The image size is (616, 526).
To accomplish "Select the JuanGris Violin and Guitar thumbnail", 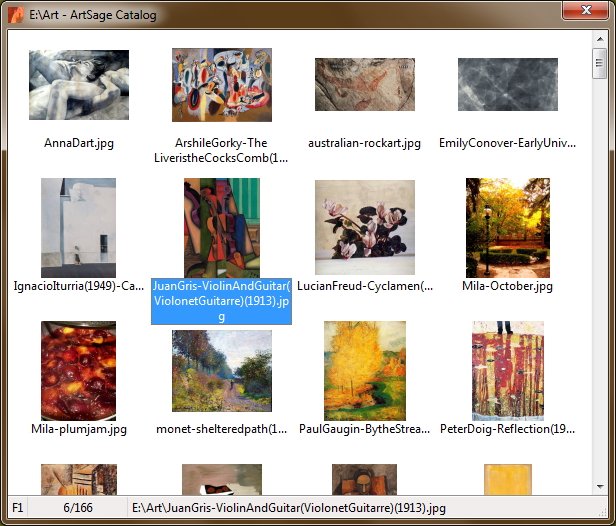I will 222,228.
